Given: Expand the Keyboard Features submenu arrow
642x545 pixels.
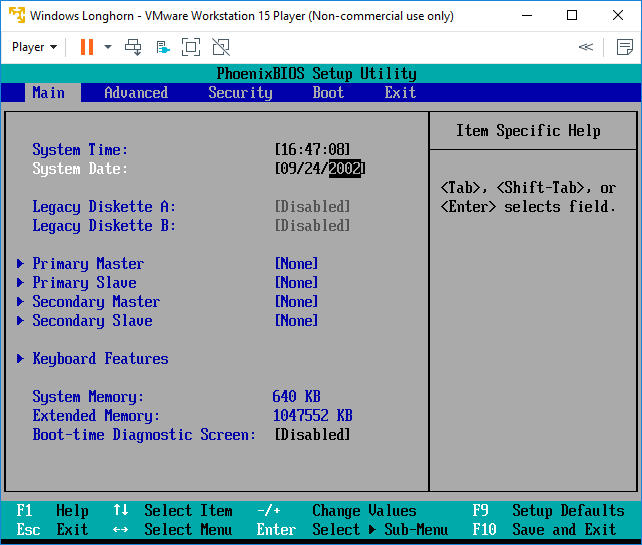Looking at the screenshot, I should point(20,358).
